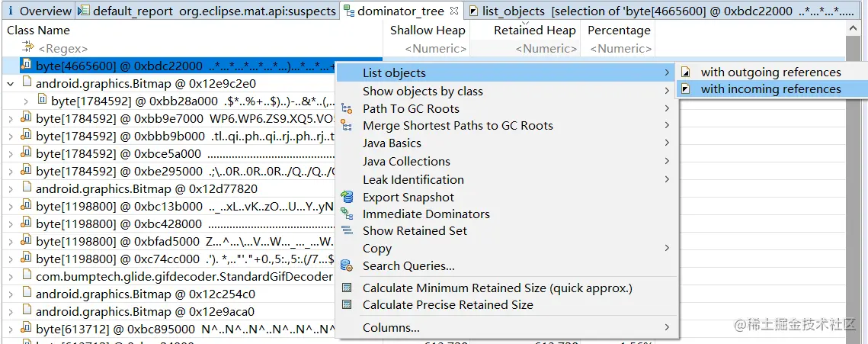Switch to the default_report tab

207,11
